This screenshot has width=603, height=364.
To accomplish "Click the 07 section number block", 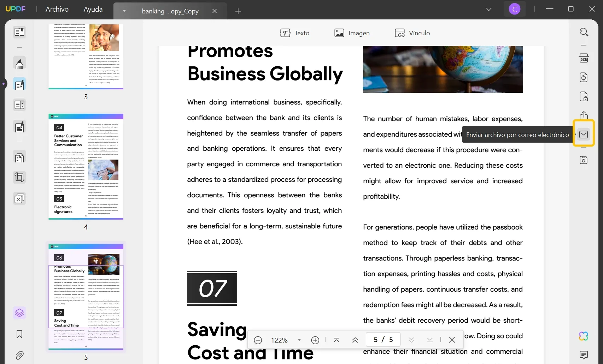I will tap(212, 288).
